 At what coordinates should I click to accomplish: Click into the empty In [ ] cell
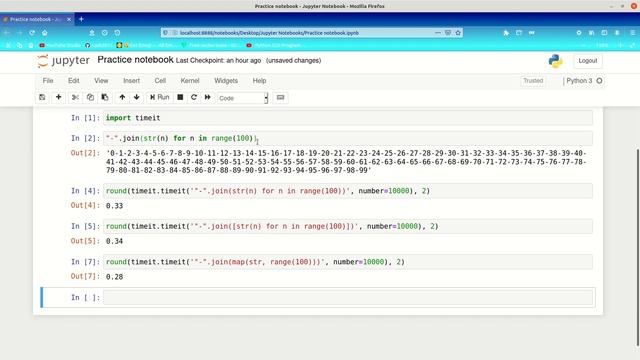click(x=348, y=298)
